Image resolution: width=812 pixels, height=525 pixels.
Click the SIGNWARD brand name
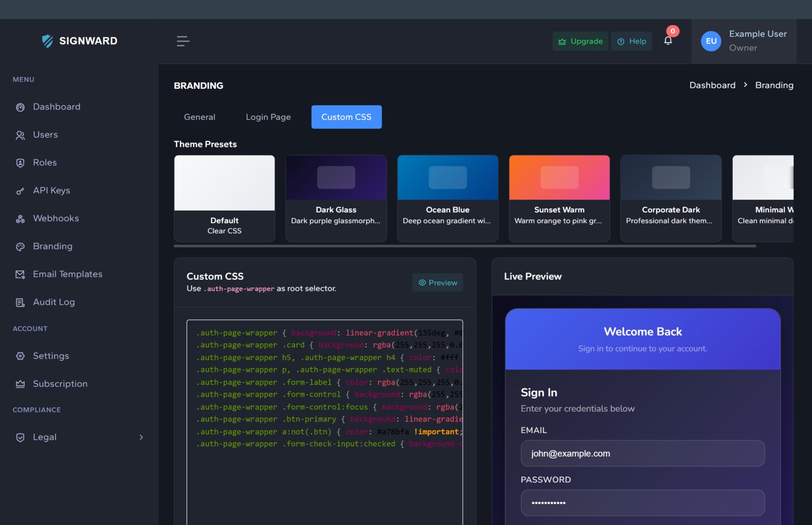[x=88, y=41]
